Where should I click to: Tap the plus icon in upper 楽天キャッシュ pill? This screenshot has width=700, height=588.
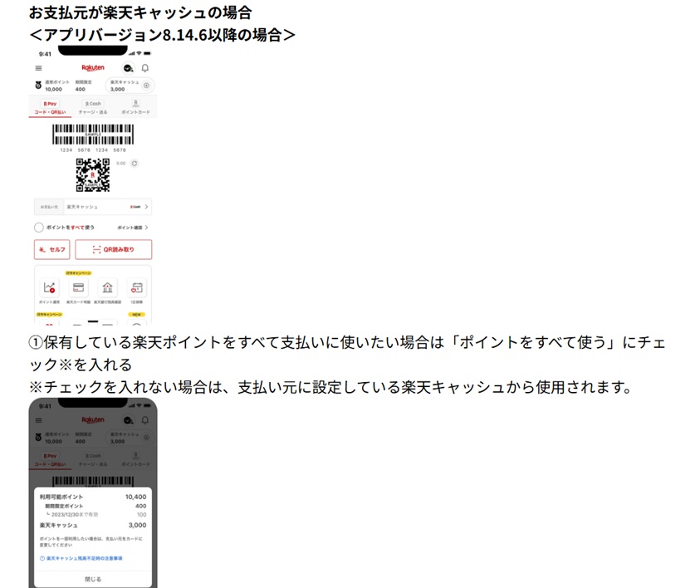click(x=146, y=86)
